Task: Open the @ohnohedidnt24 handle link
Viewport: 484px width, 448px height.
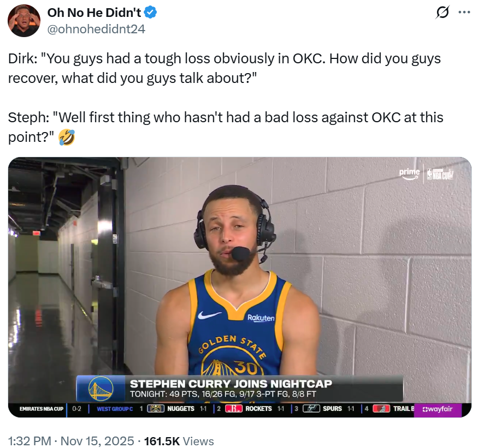Action: [x=96, y=29]
